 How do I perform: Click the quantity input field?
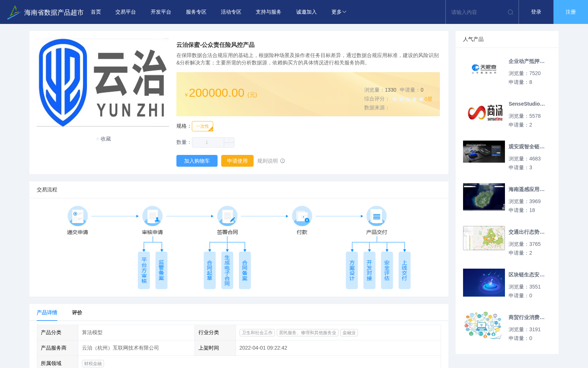click(x=208, y=142)
